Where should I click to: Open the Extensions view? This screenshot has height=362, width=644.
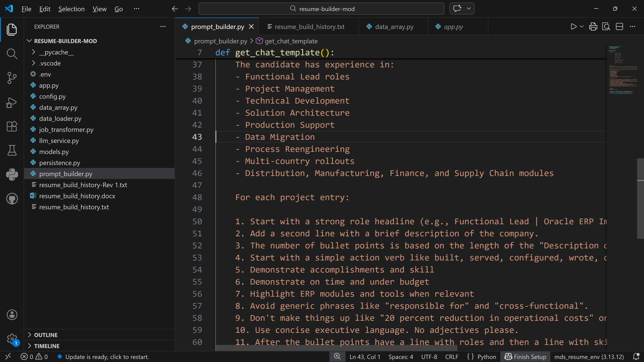(12, 126)
